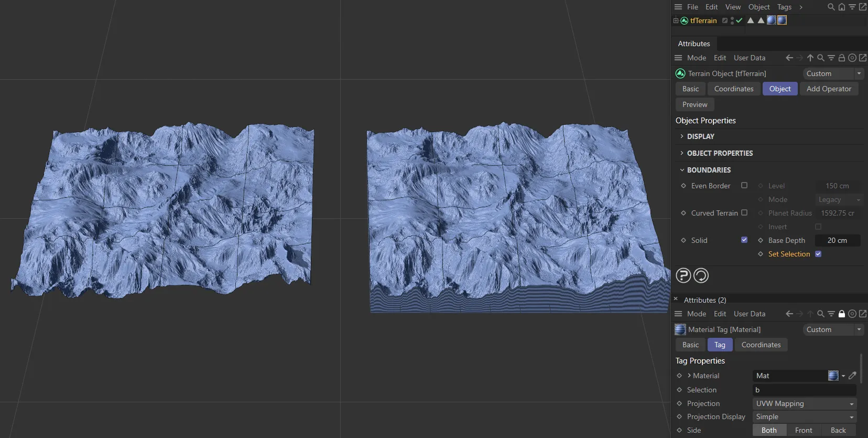Click the Projection keyframe diamond
Viewport: 868px width, 438px height.
[x=679, y=403]
